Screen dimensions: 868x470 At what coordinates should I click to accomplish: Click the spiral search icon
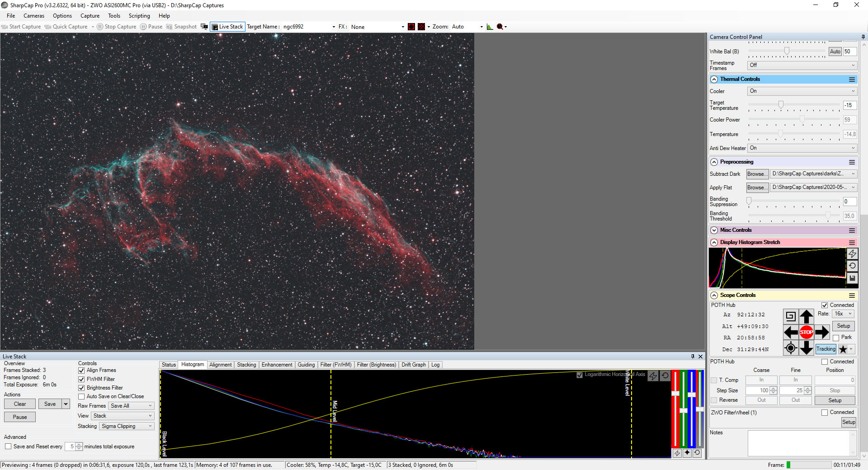791,316
